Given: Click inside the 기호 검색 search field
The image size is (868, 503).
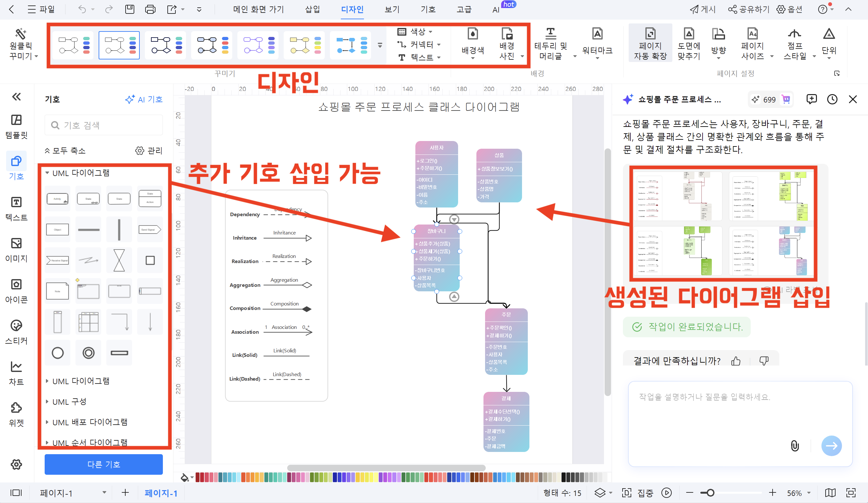Looking at the screenshot, I should pos(103,125).
